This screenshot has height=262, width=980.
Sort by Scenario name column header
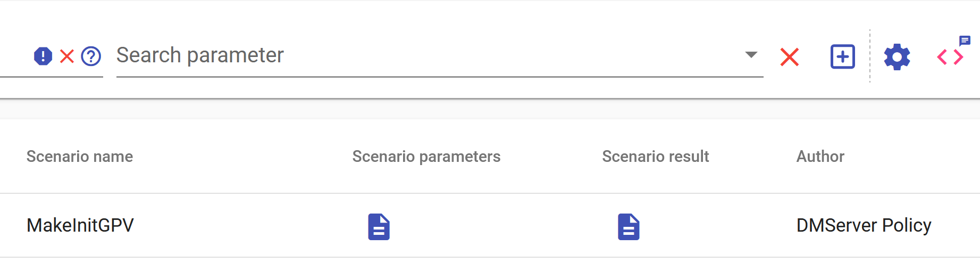(80, 157)
